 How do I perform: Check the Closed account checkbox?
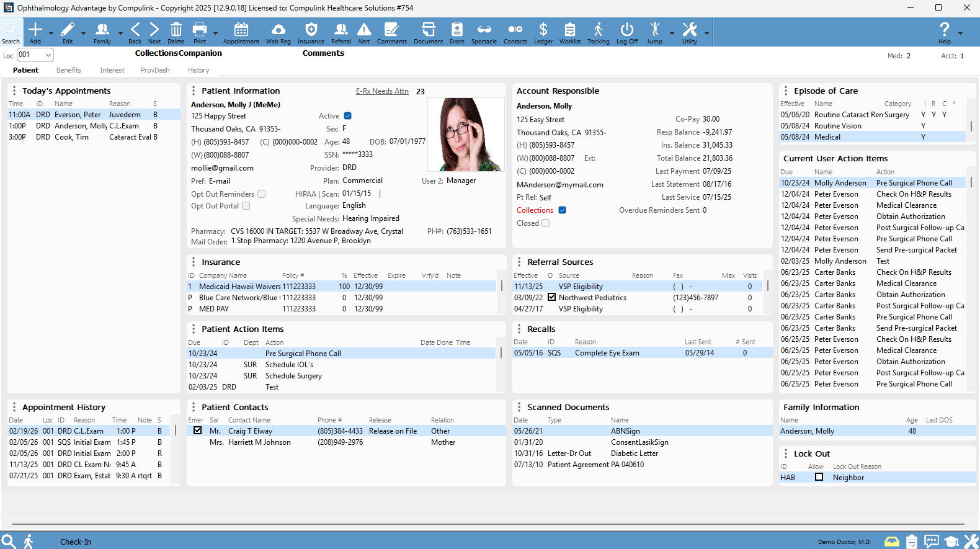click(x=546, y=223)
